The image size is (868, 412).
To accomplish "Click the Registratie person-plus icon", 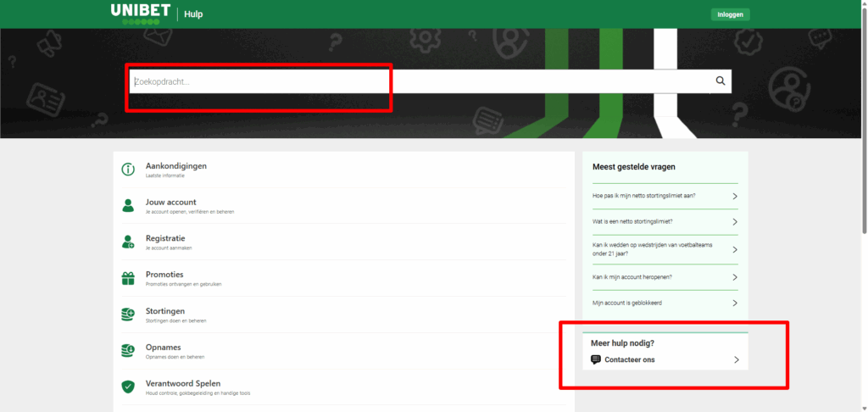I will (128, 242).
